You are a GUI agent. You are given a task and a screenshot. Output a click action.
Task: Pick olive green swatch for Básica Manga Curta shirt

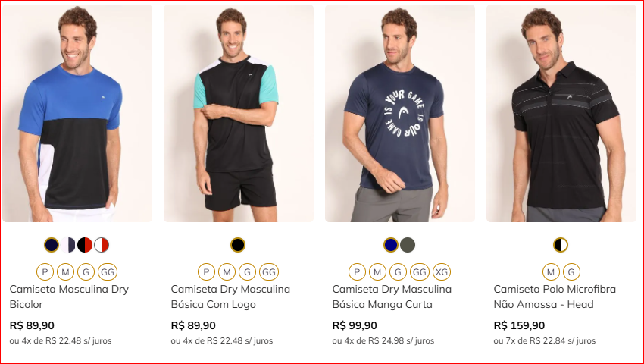pos(408,245)
